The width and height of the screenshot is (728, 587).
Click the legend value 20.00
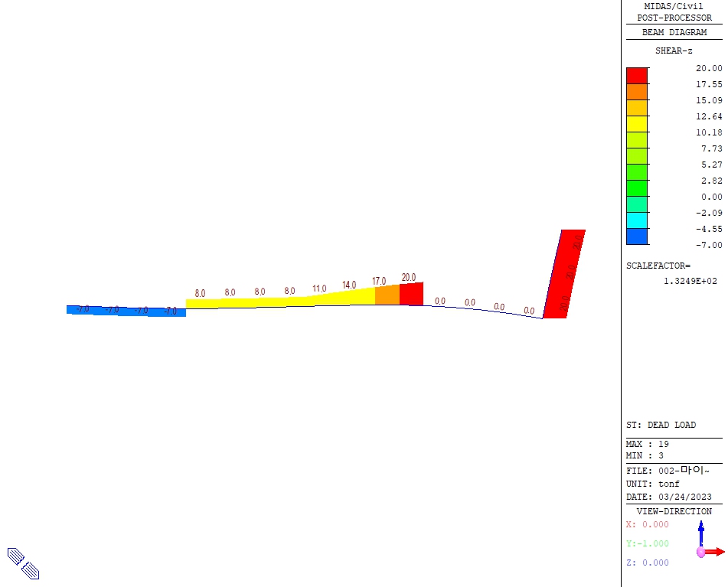(x=709, y=68)
